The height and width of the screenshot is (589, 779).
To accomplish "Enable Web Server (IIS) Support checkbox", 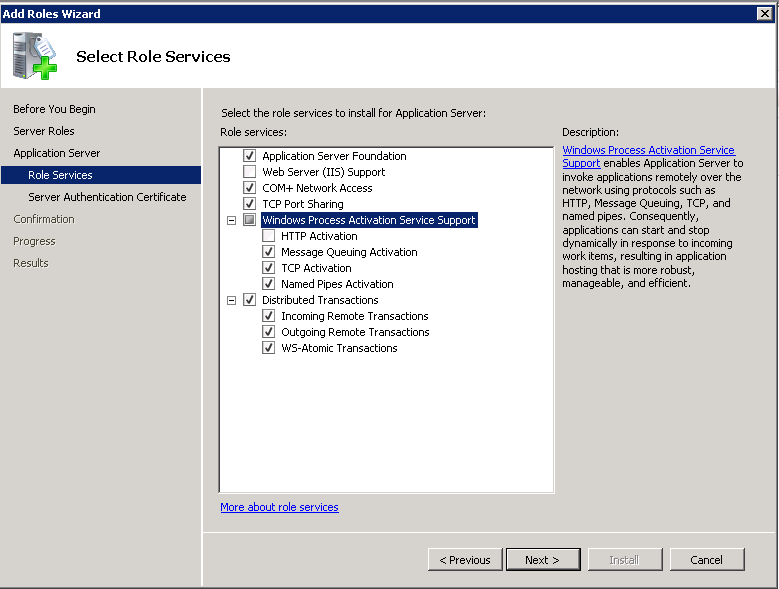I will [249, 172].
